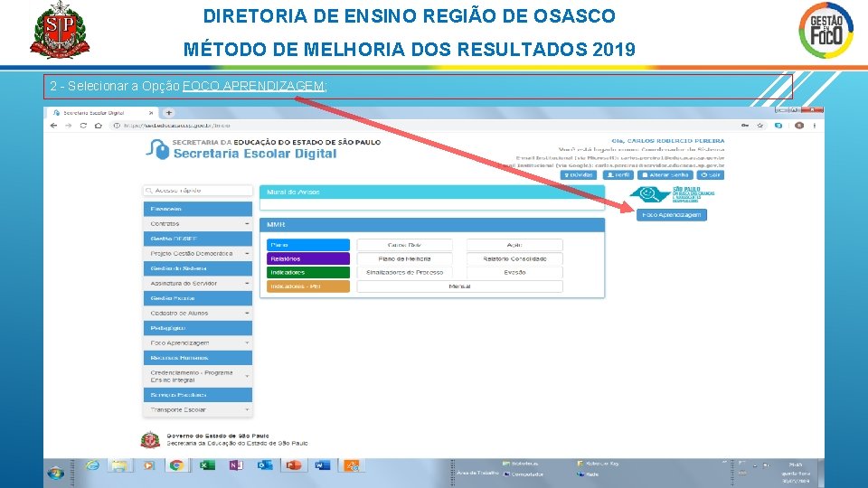Click the orange Indicadores - PEI button
This screenshot has width=868, height=488.
[308, 286]
